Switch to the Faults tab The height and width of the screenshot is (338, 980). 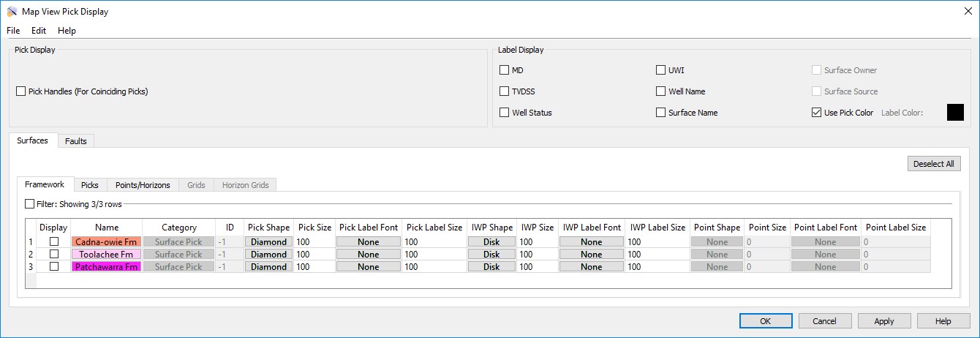pyautogui.click(x=76, y=140)
